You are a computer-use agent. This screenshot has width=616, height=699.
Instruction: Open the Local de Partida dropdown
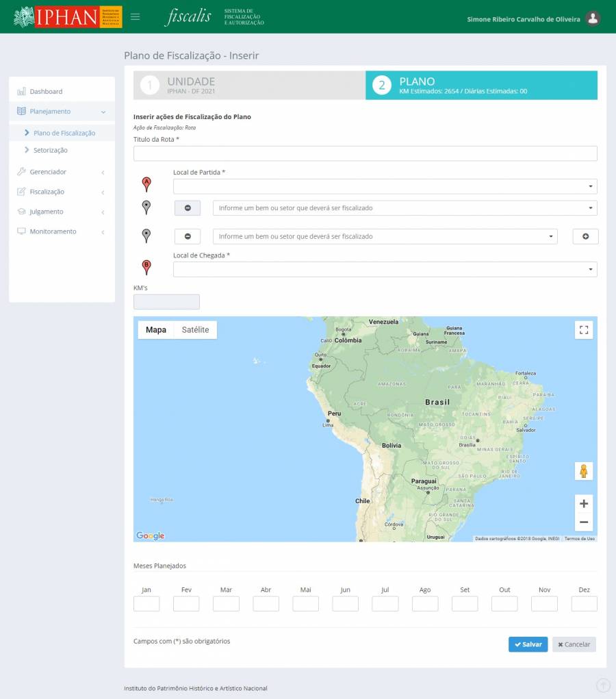point(385,186)
